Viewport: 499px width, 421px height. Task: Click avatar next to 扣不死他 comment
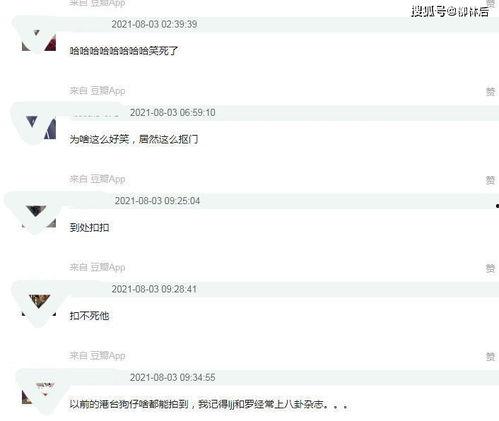tap(39, 305)
